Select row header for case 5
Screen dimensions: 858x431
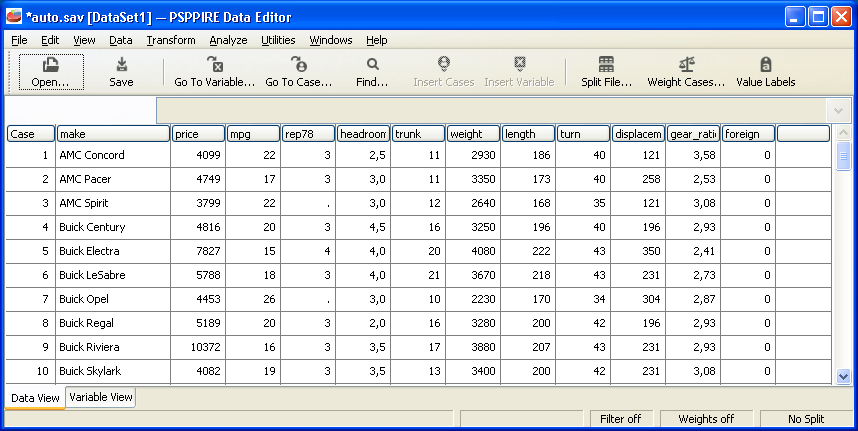coord(31,251)
